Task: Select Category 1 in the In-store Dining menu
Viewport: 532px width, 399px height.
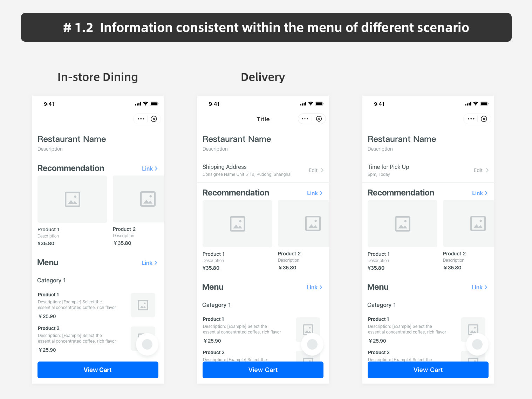Action: click(x=51, y=280)
